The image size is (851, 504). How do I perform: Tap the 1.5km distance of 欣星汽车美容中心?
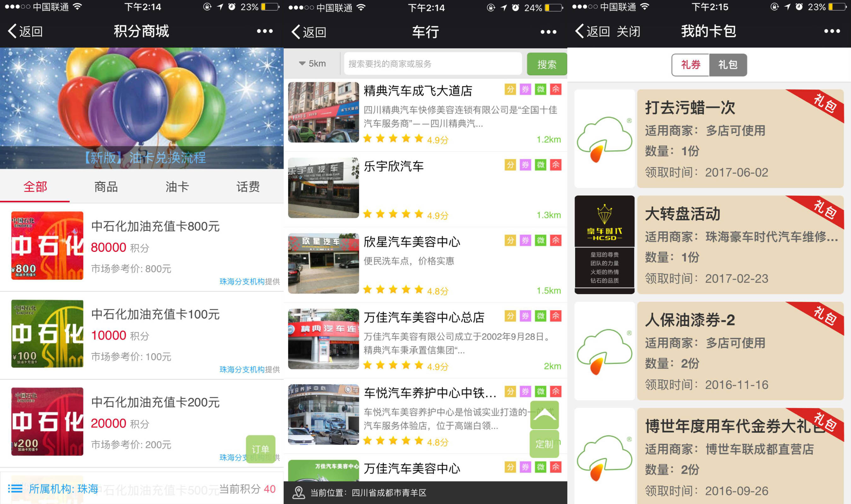(548, 290)
